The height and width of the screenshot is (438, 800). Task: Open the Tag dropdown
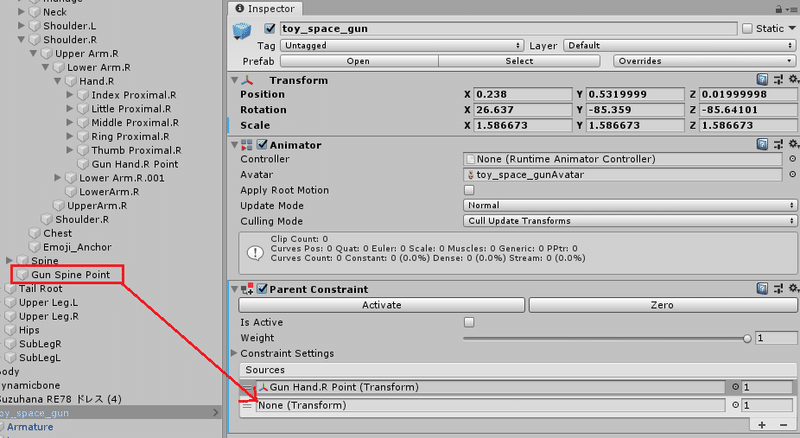coord(402,45)
